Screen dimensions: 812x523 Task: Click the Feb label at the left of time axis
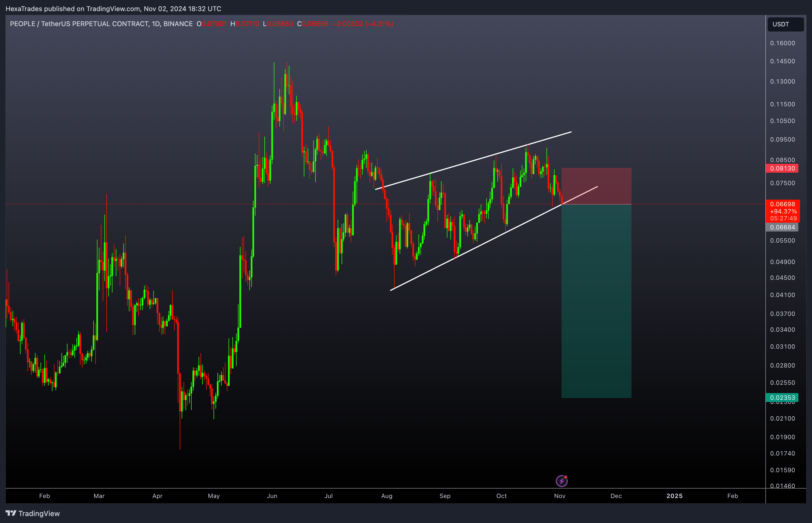(x=44, y=496)
